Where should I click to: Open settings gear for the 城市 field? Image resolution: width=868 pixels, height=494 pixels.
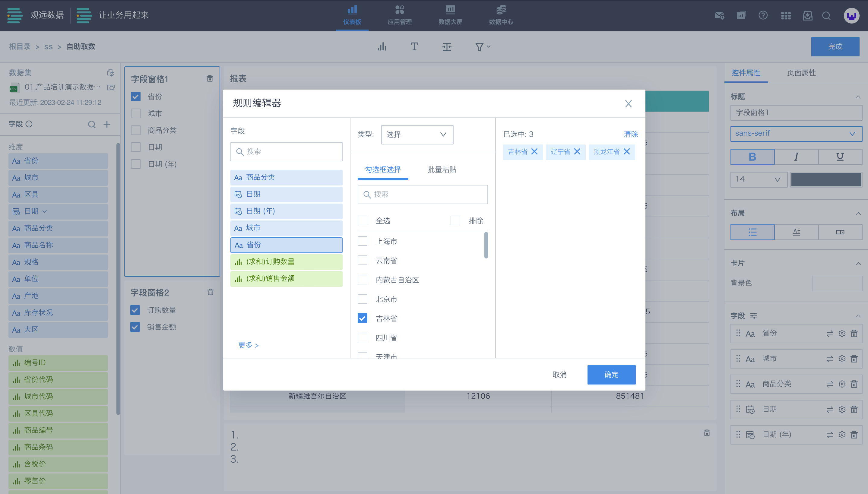click(x=842, y=359)
